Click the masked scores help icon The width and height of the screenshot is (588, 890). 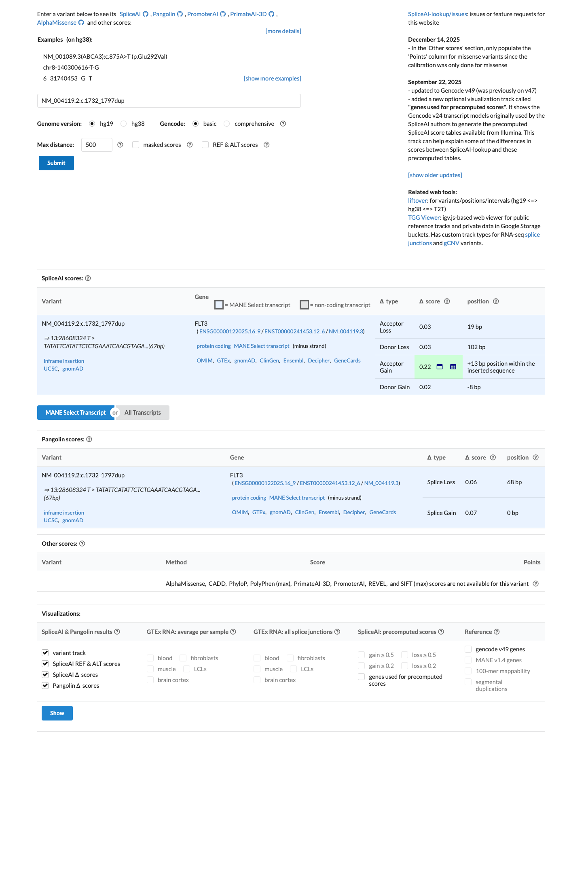(x=190, y=145)
